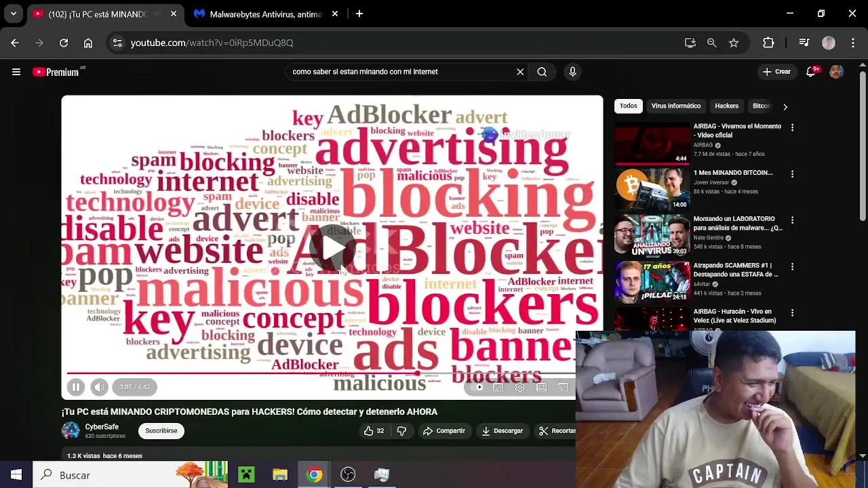Open Montando un LABORATORIO video title
The height and width of the screenshot is (488, 868).
[x=737, y=224]
